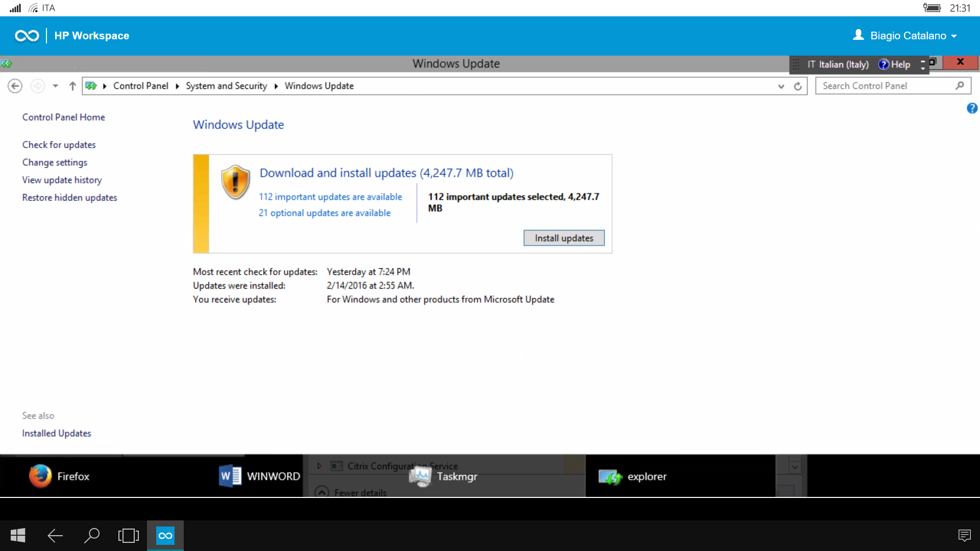Refresh the Windows Update page
The height and width of the screenshot is (551, 980).
click(x=798, y=86)
